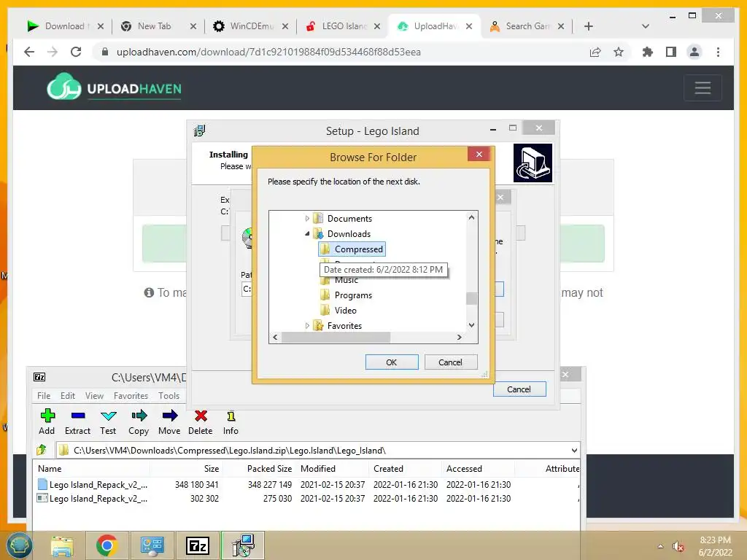
Task: Open Control Panel taskbar icon
Action: tap(152, 545)
